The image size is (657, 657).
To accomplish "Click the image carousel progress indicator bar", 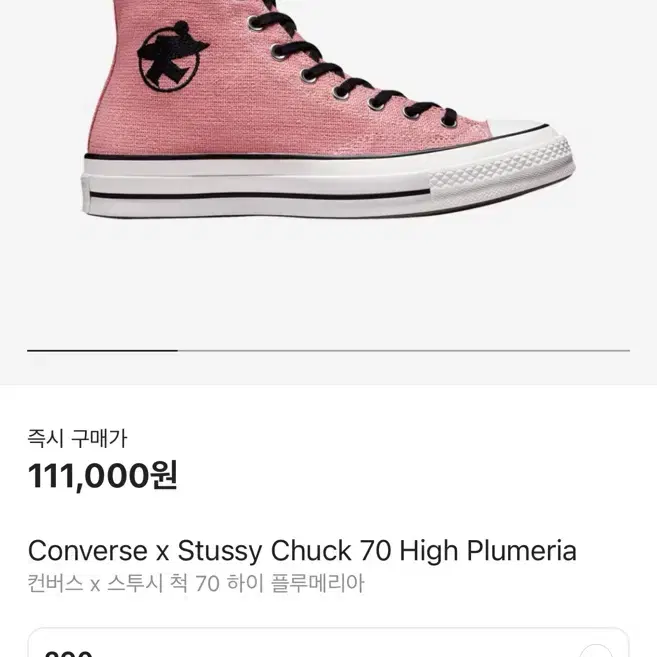I will click(x=328, y=350).
